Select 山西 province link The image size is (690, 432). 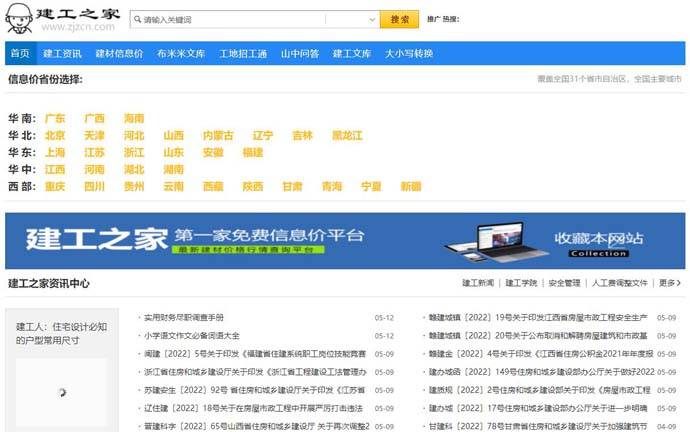coord(173,135)
